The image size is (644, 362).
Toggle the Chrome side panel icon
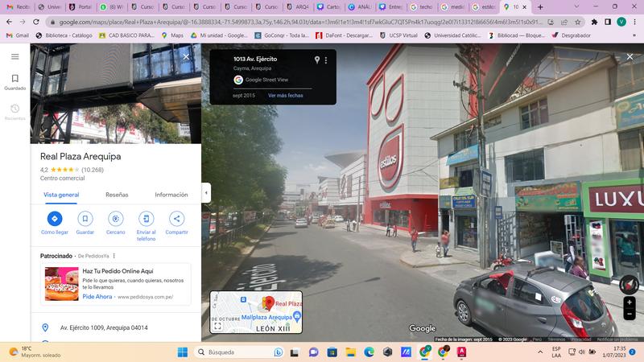[608, 22]
